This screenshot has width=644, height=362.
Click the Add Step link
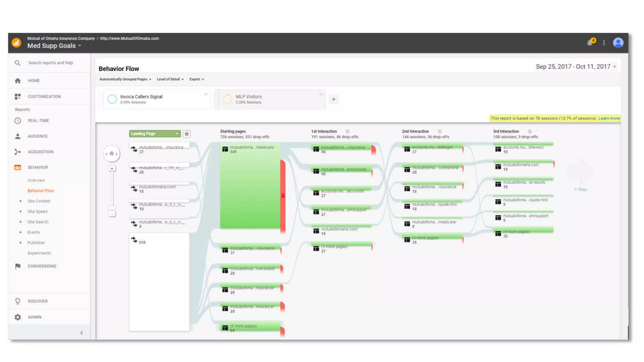coord(580,189)
